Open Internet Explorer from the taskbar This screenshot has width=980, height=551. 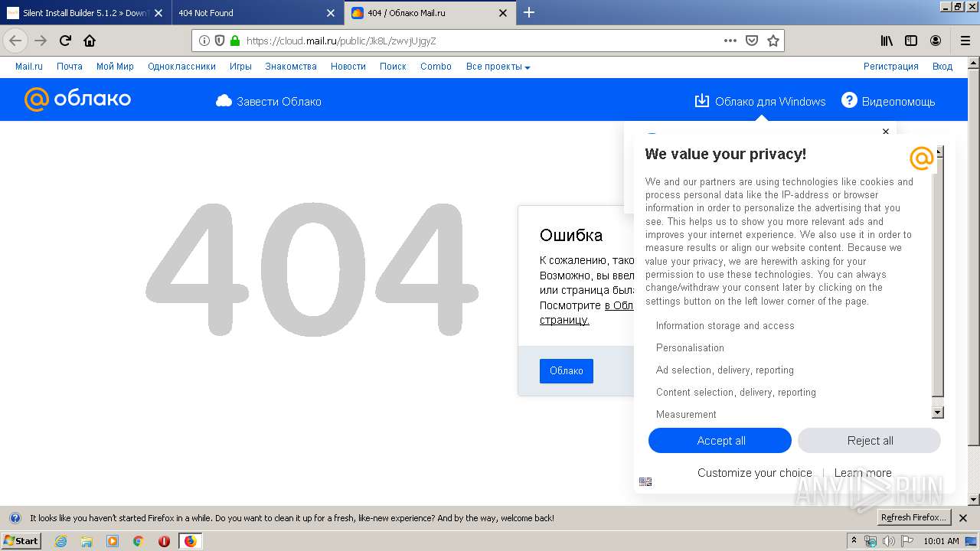[61, 541]
